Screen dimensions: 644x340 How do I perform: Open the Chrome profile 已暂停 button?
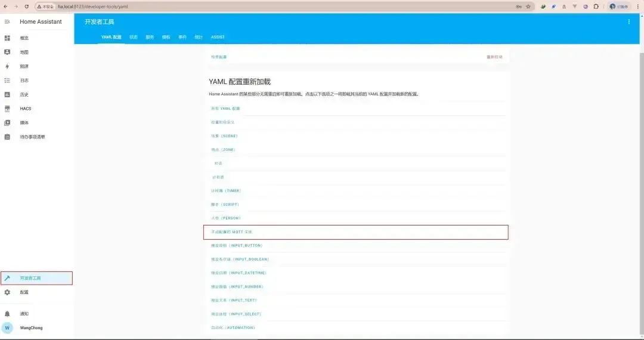point(619,7)
